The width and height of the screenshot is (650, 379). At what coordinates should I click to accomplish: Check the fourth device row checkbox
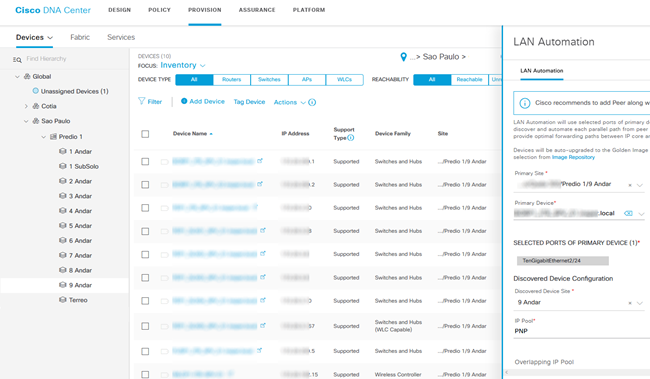pyautogui.click(x=145, y=231)
